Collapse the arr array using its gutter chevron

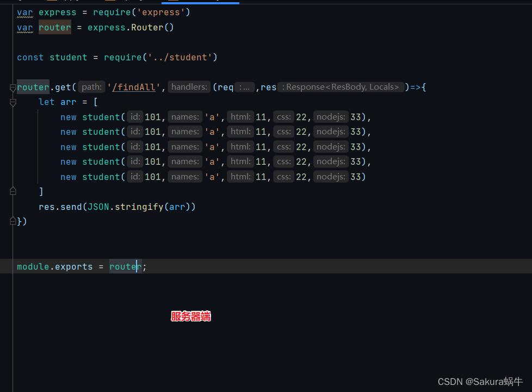12,102
